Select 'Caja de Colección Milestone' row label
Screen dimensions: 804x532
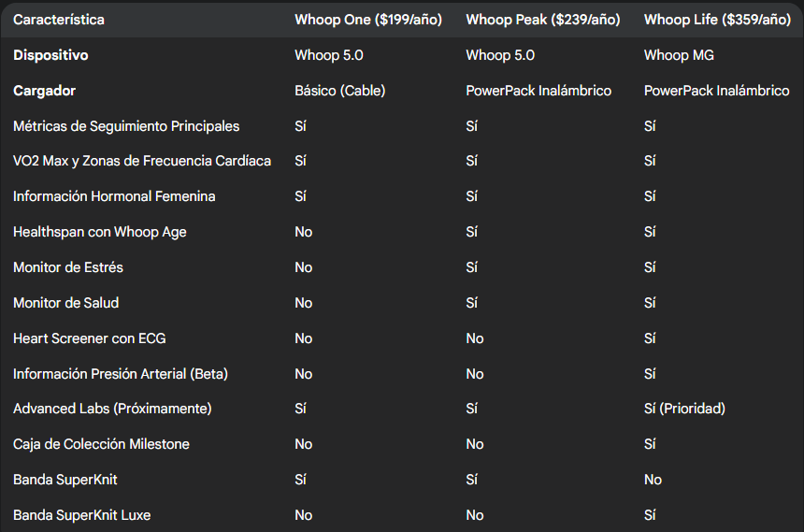point(102,444)
